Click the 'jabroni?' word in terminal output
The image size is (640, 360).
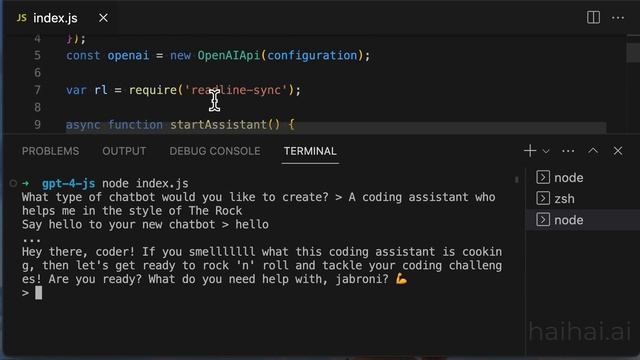coord(362,279)
